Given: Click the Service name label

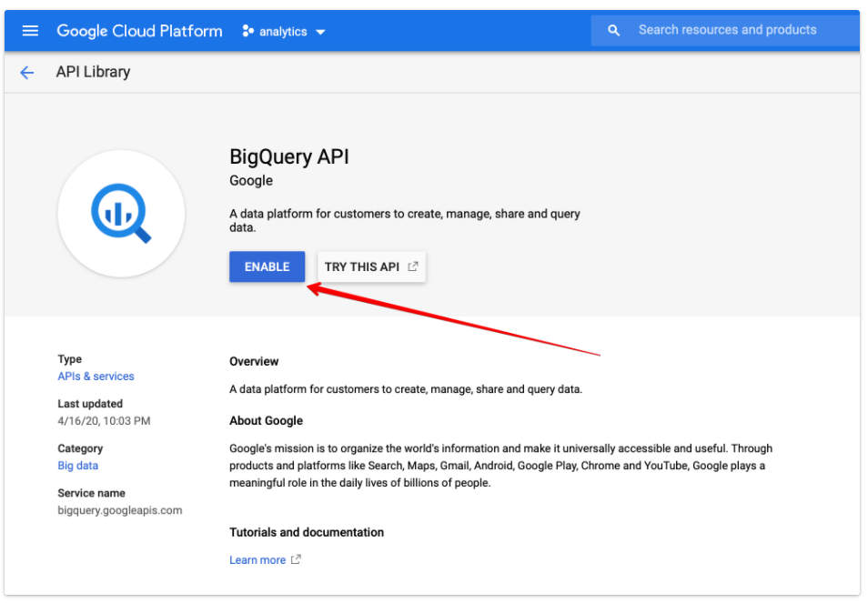Looking at the screenshot, I should pyautogui.click(x=91, y=493).
